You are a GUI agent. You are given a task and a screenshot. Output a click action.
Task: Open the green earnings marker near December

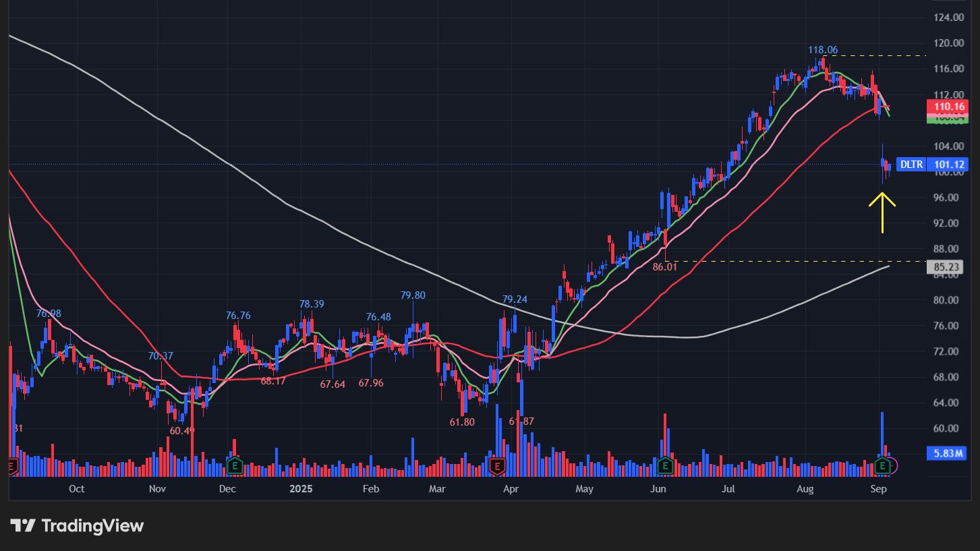click(235, 465)
